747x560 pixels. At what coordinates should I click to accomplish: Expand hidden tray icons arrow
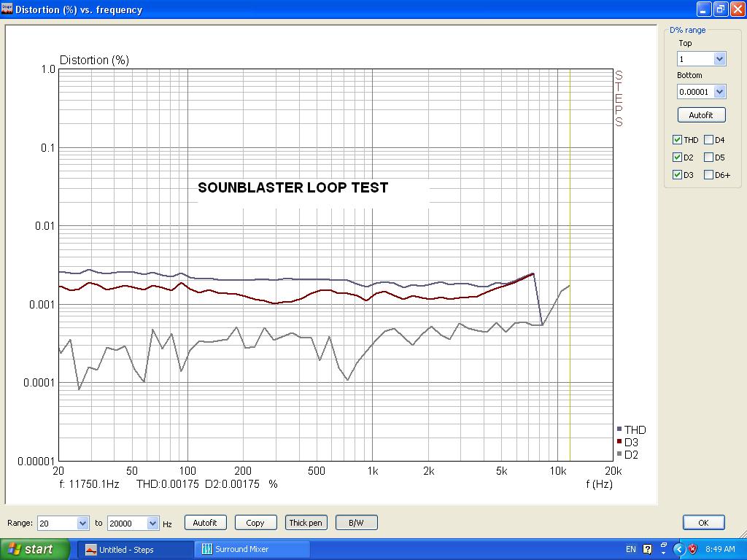(679, 549)
